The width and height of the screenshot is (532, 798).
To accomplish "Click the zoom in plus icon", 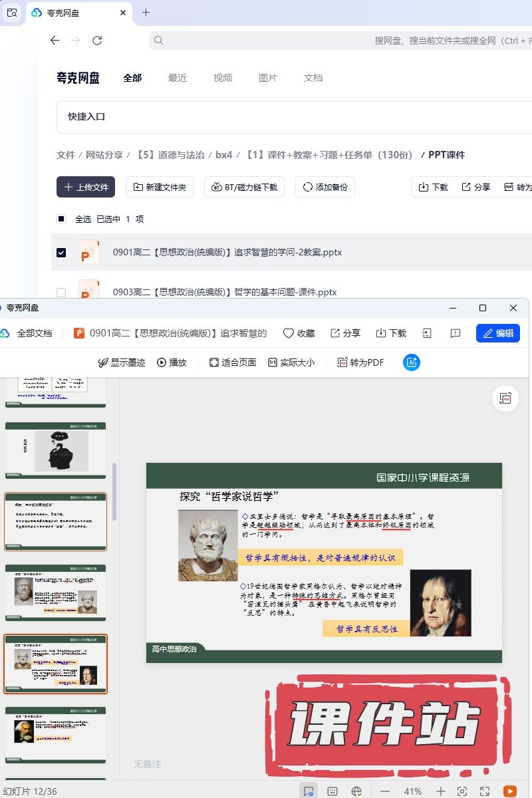I will (440, 791).
